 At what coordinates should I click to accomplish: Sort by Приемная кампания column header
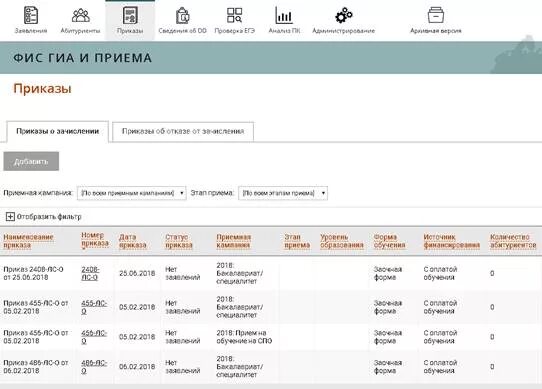[x=233, y=241]
